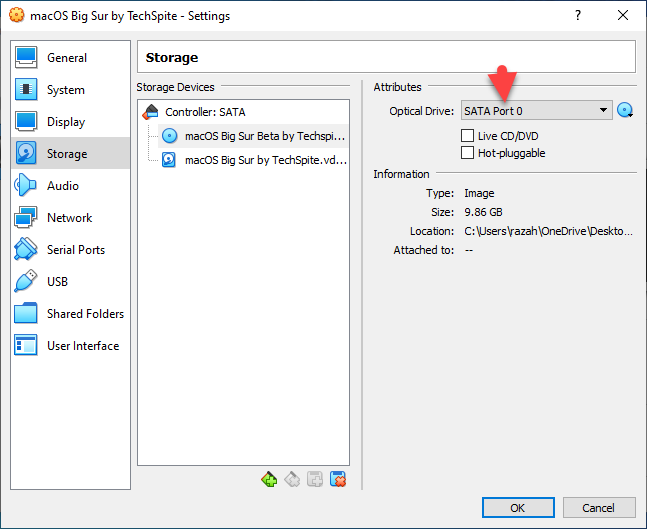Open the General settings category
The image size is (647, 529).
[67, 58]
